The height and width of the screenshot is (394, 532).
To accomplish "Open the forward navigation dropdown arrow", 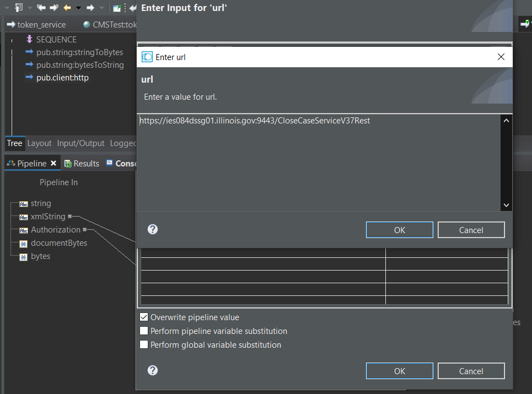I will (101, 8).
